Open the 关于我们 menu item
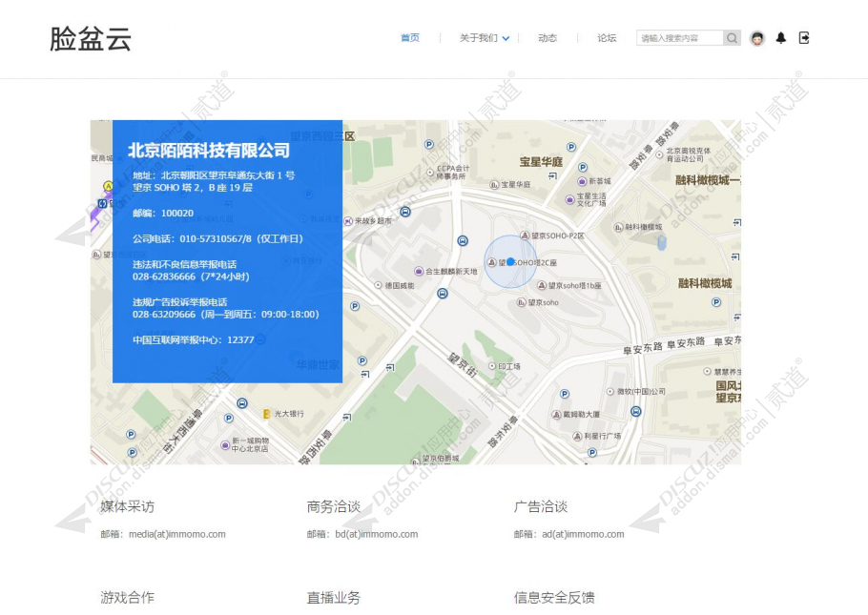The height and width of the screenshot is (615, 868). 478,37
